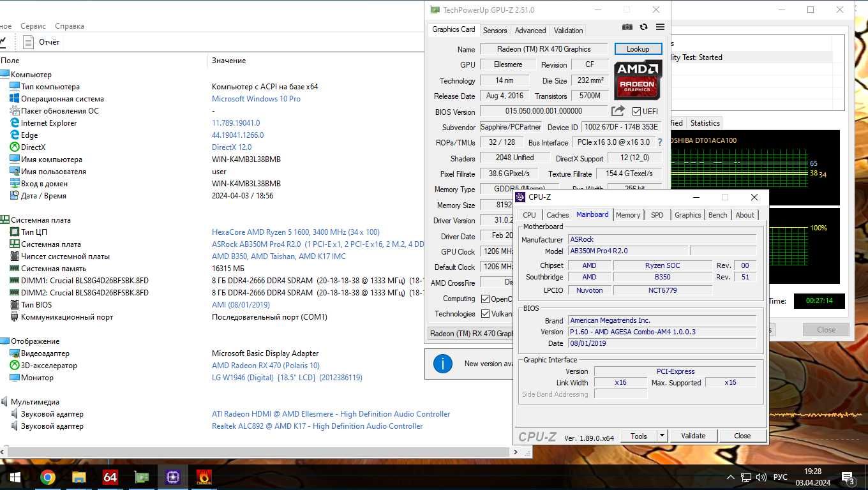Select the Graphics Card tab in GPU-Z

click(454, 29)
